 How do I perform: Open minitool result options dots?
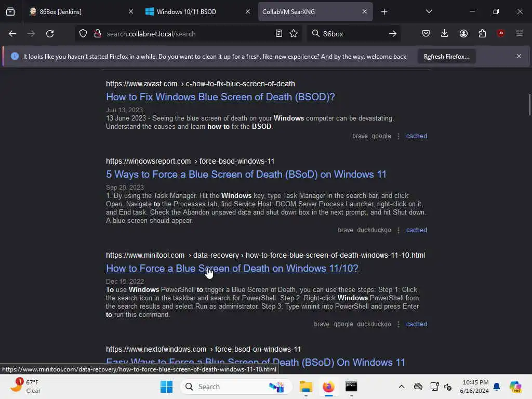pos(398,324)
